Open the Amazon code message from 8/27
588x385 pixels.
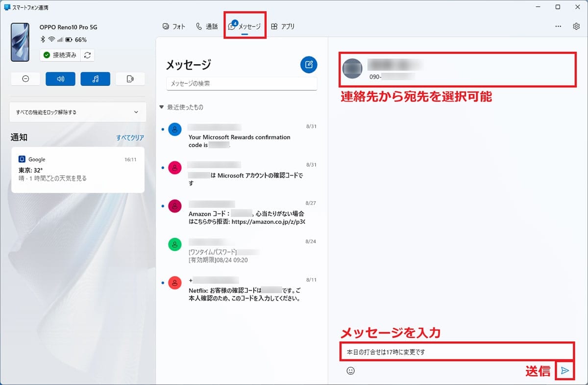click(x=240, y=211)
